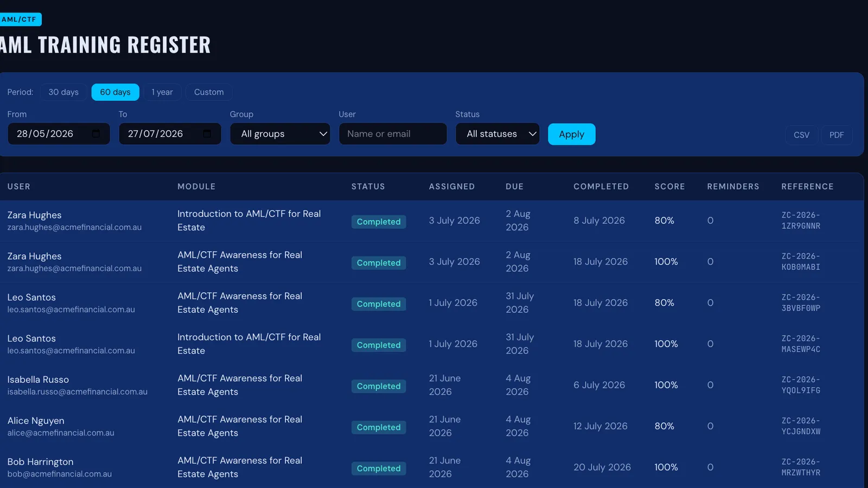The image size is (868, 488).
Task: Click Isabella Russo's name
Action: coord(38,380)
